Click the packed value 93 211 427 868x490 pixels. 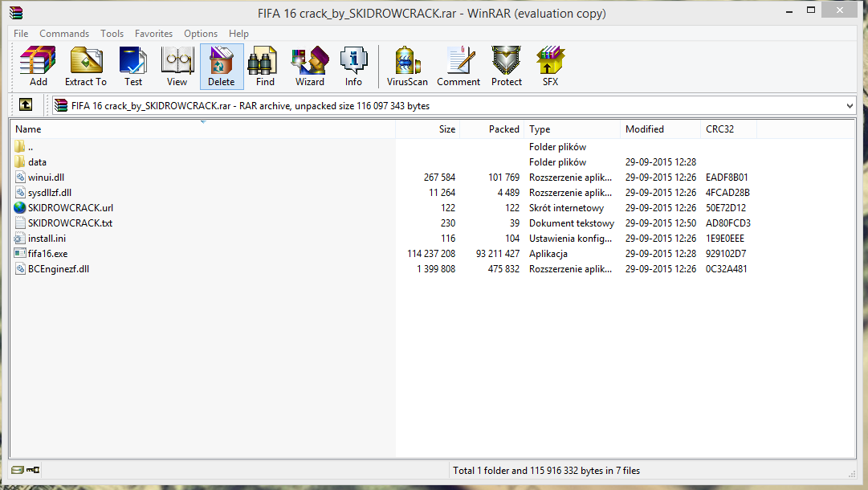click(498, 254)
